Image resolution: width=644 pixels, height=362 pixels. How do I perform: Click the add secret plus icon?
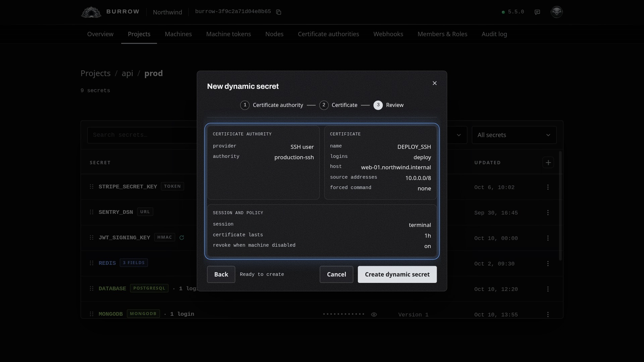coord(548,163)
